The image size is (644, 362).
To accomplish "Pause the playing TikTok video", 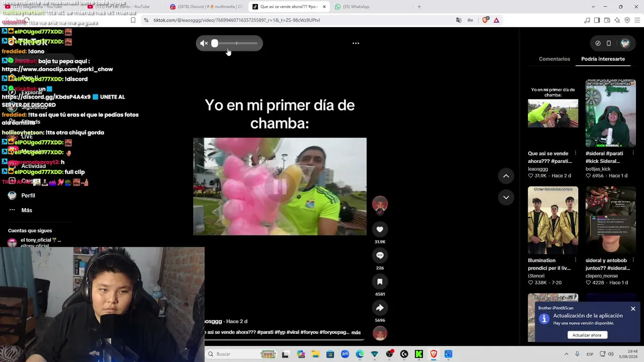I will 280,187.
